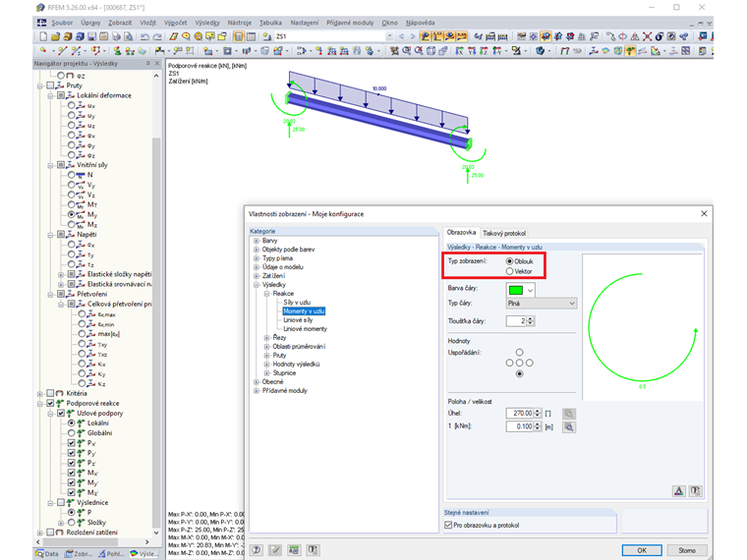Screen dimensions: 747x560
Task: Select Liniové momenty tree item
Action: point(305,329)
